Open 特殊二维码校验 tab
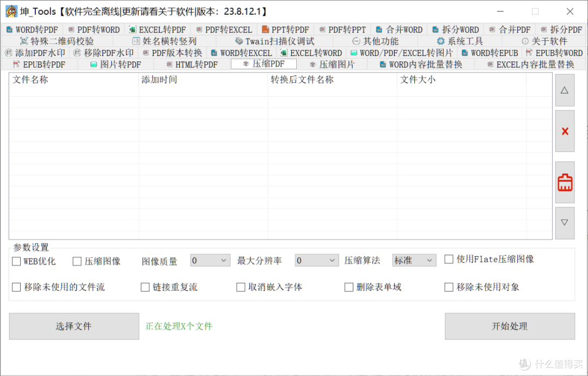The height and width of the screenshot is (376, 588). point(57,41)
